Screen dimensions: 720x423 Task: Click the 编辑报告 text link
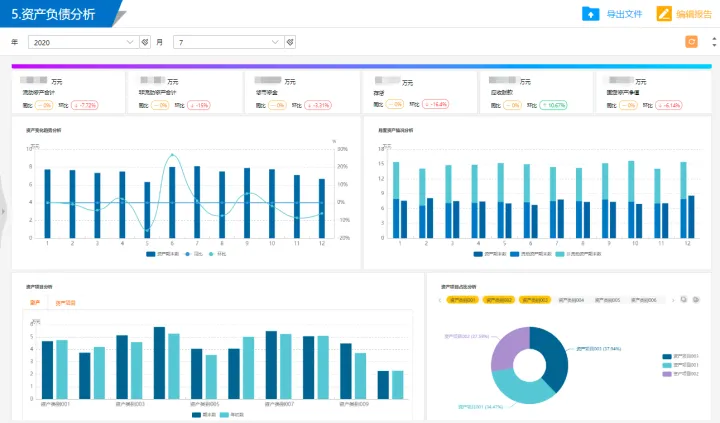pyautogui.click(x=694, y=14)
